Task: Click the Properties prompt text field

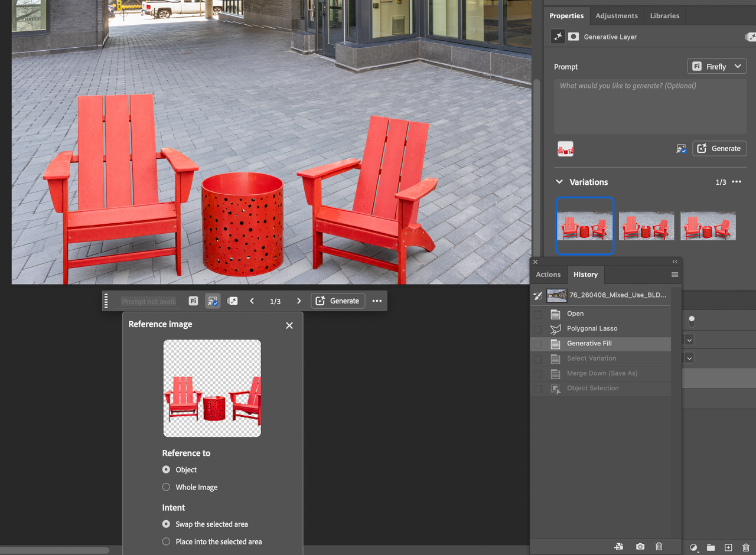Action: click(x=650, y=106)
